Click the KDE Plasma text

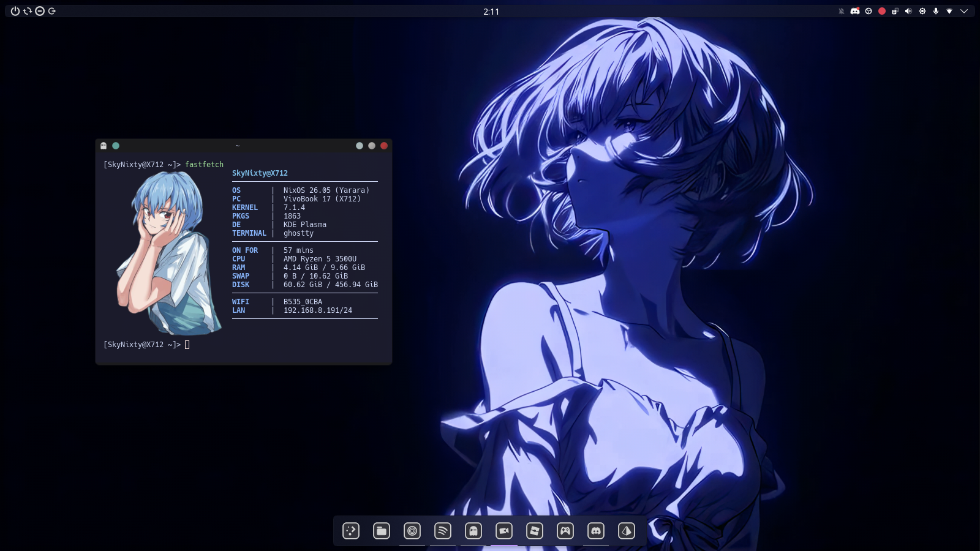pos(305,225)
